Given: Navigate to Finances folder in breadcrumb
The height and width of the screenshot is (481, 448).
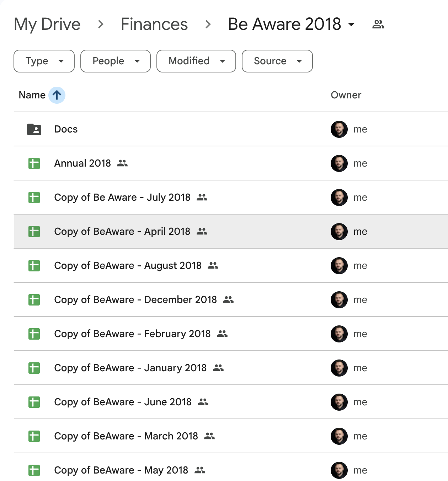Looking at the screenshot, I should 154,24.
